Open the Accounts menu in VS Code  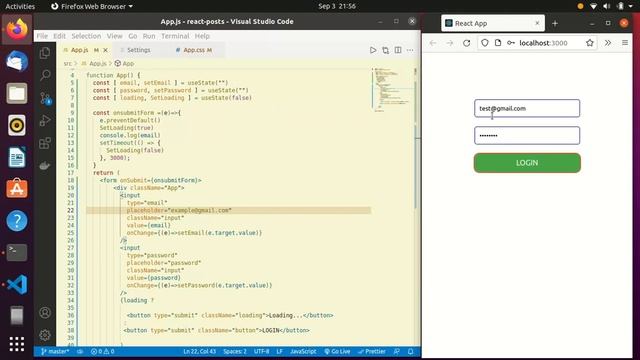coord(45,313)
